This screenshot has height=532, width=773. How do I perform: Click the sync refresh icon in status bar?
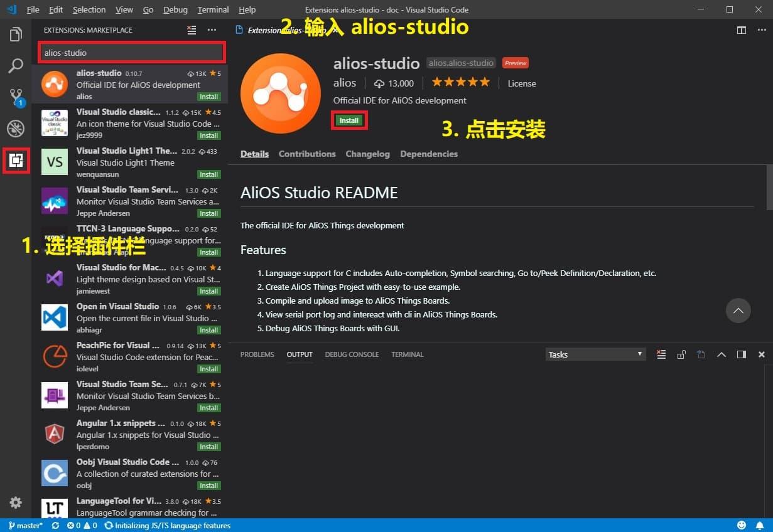click(x=55, y=525)
